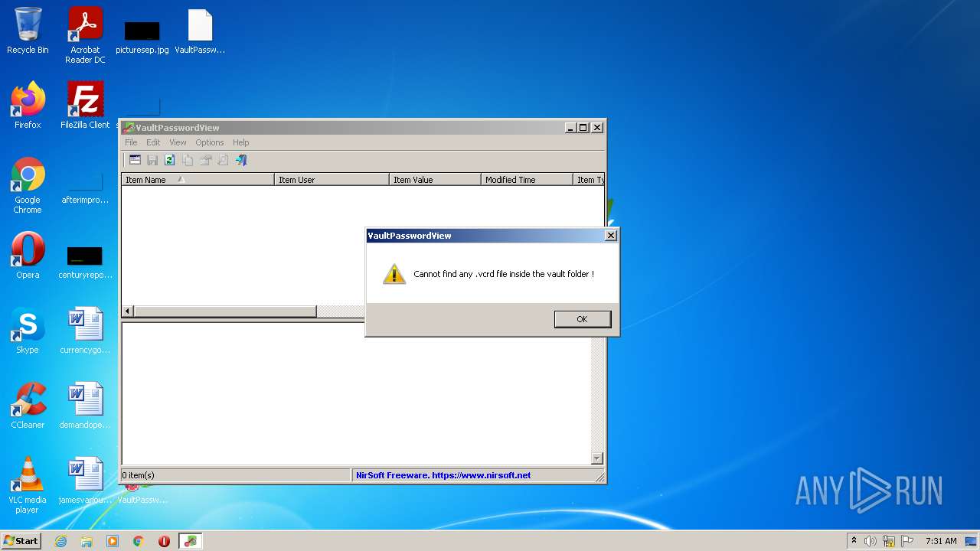The width and height of the screenshot is (980, 551).
Task: Open the File menu
Action: [131, 142]
